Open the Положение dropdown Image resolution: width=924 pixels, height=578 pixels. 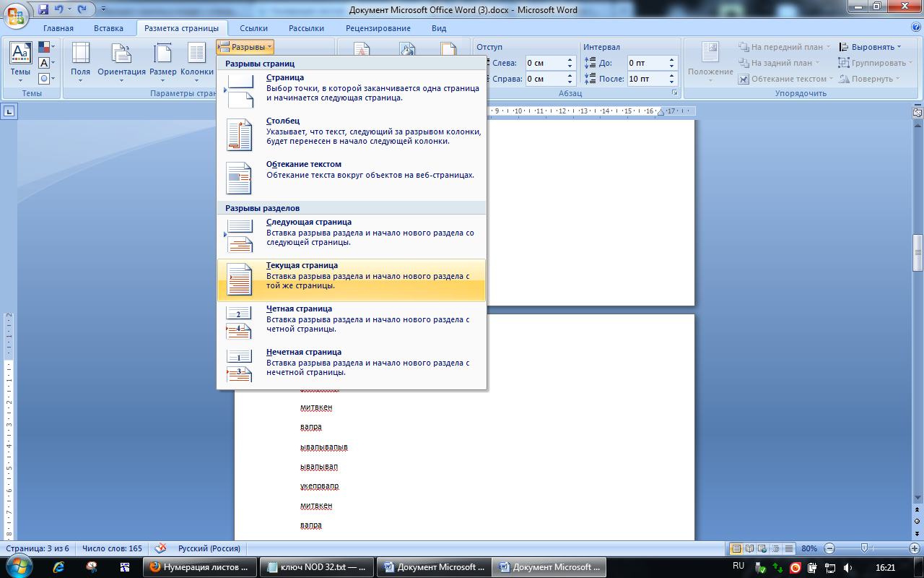click(710, 62)
